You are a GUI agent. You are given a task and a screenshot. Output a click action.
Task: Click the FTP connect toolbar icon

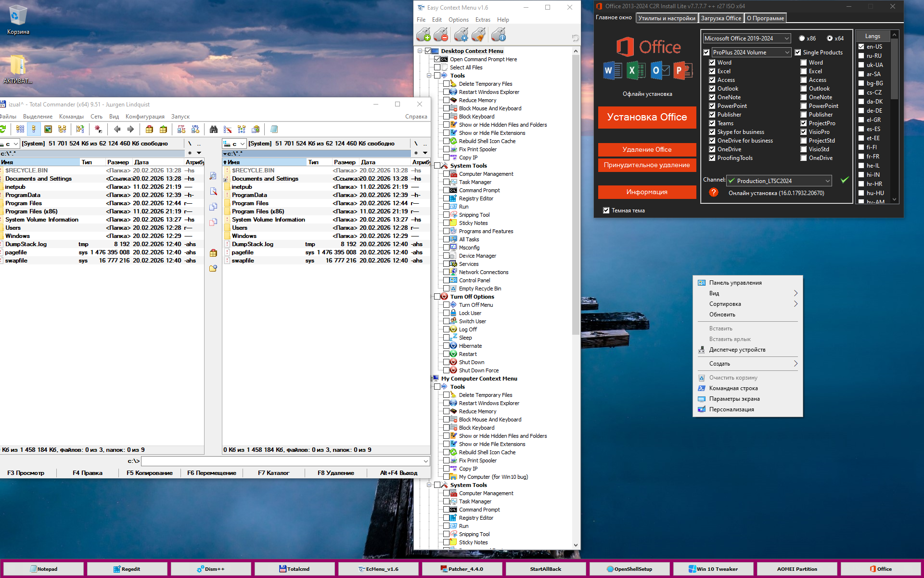tap(181, 129)
